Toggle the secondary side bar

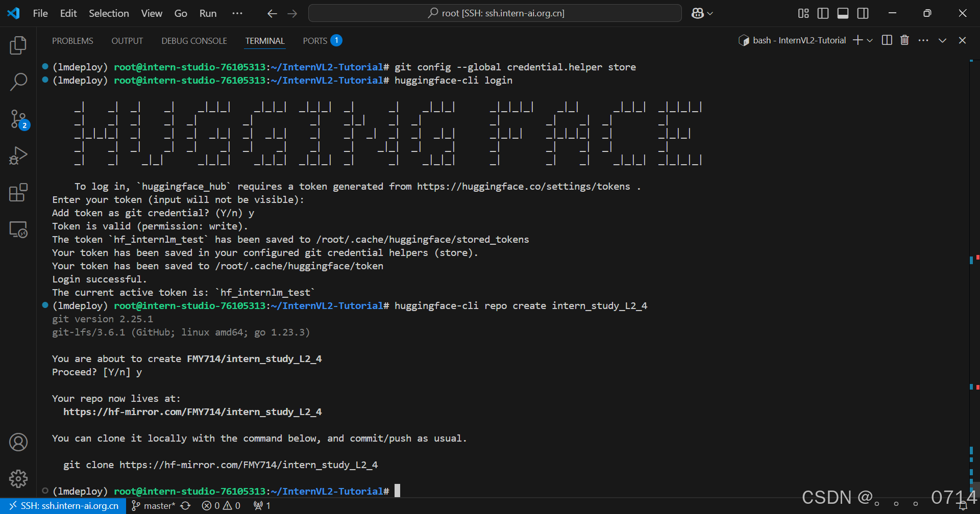pyautogui.click(x=863, y=13)
